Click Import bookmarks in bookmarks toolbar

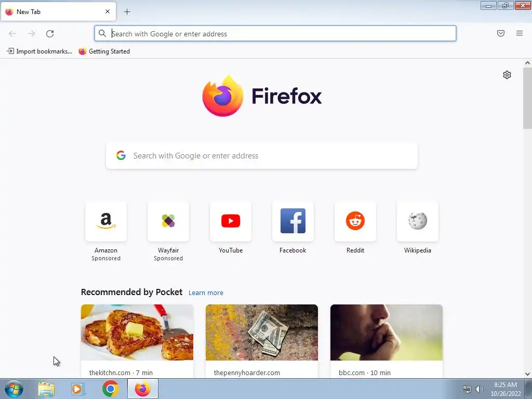(39, 51)
